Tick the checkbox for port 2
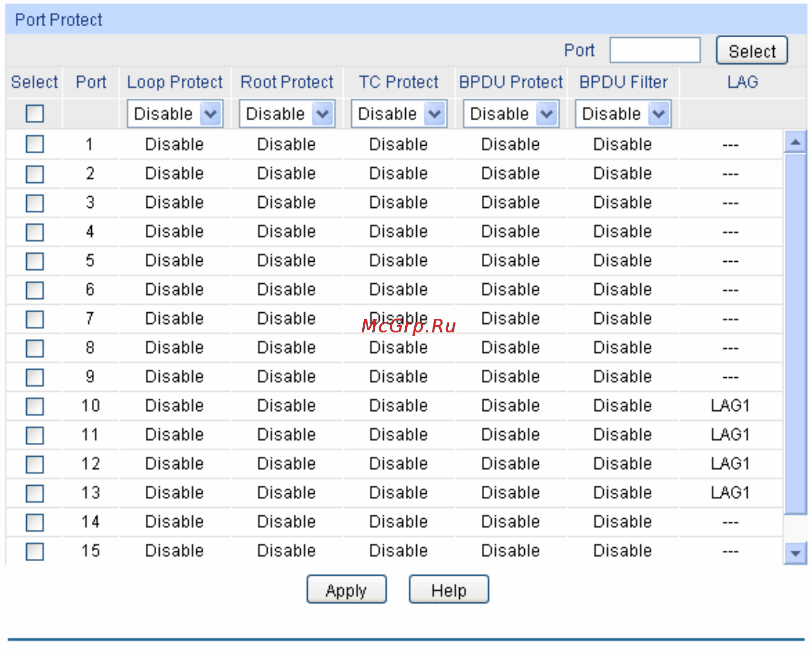This screenshot has width=812, height=651. pyautogui.click(x=35, y=174)
